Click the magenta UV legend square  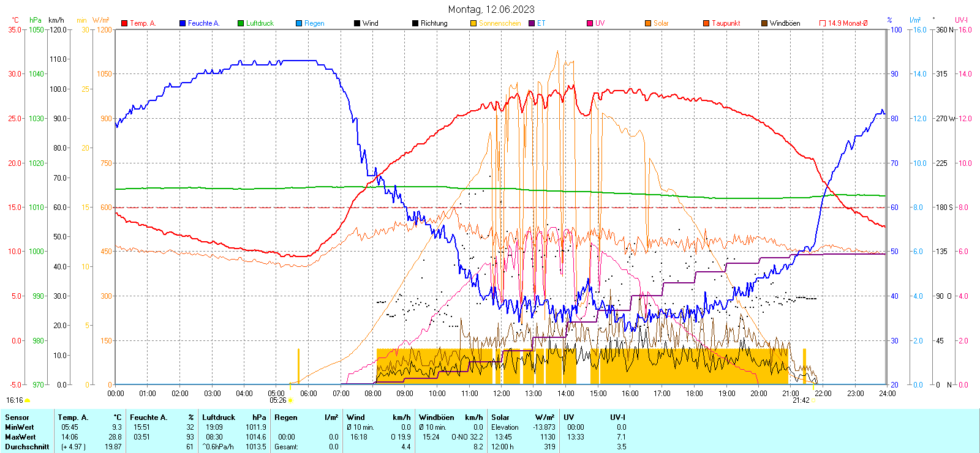590,23
